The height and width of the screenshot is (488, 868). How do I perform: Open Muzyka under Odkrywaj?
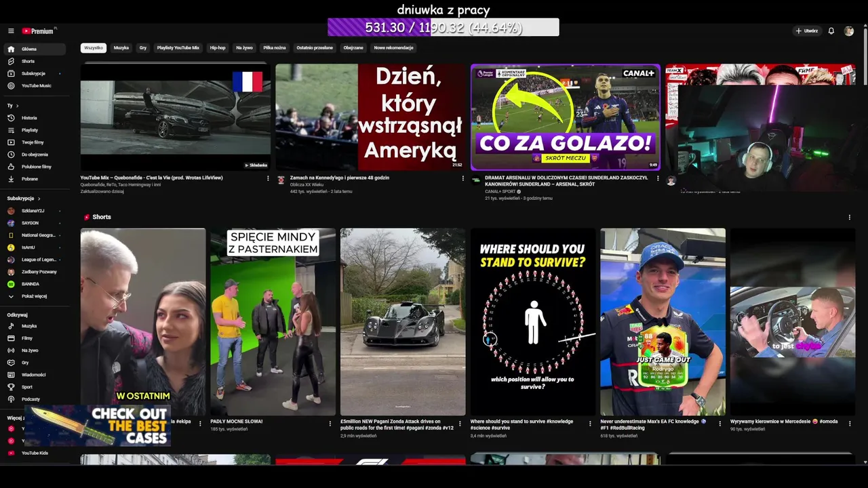point(35,326)
